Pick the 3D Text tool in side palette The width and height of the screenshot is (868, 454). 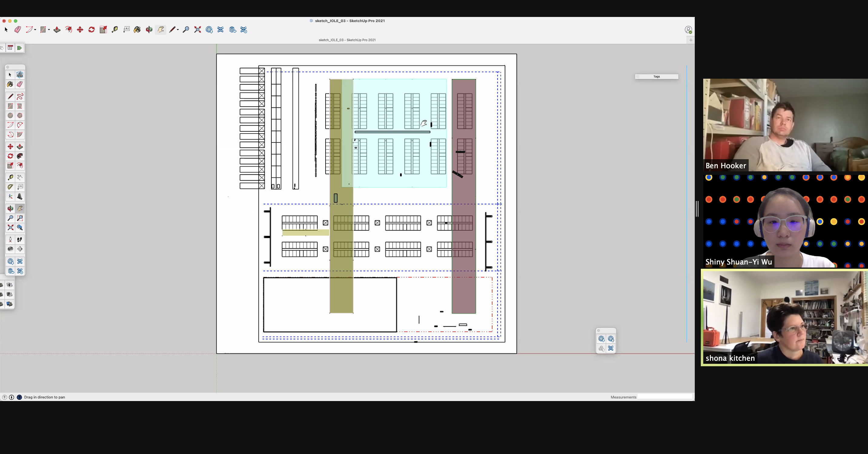point(20,196)
